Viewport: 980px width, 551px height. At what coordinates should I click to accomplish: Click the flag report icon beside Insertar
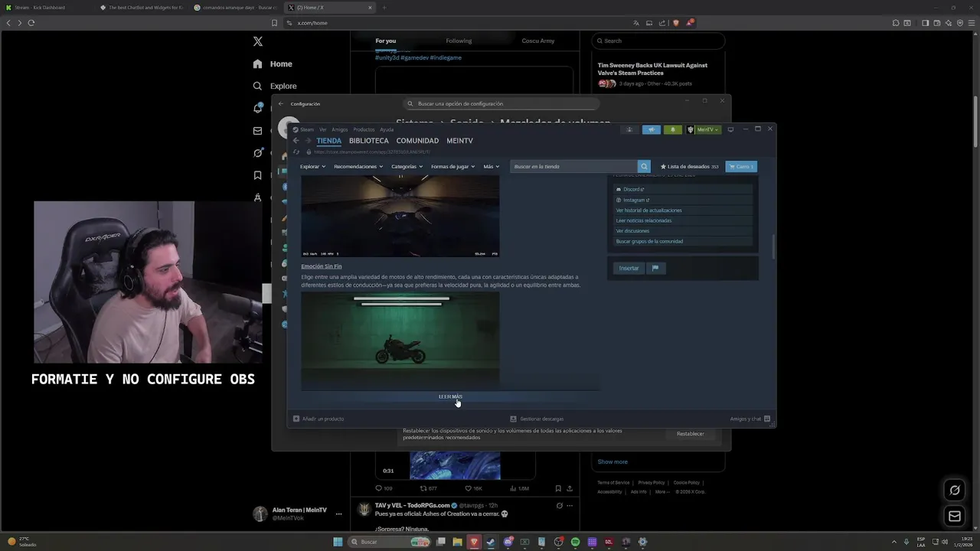(655, 269)
